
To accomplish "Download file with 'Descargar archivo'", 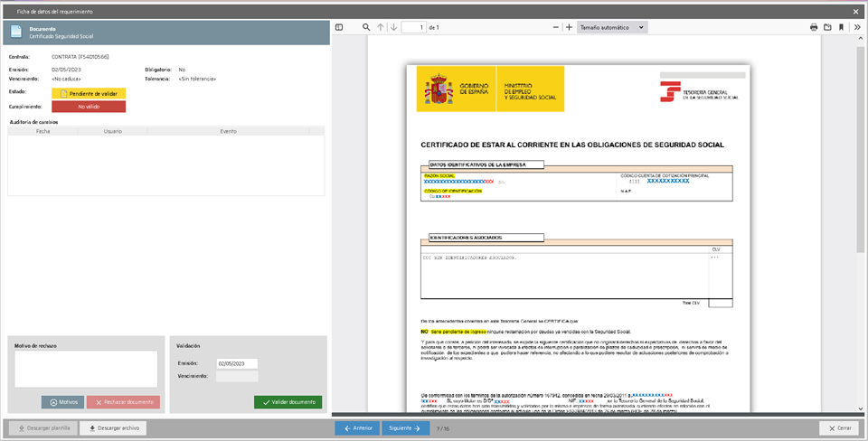I will 113,428.
